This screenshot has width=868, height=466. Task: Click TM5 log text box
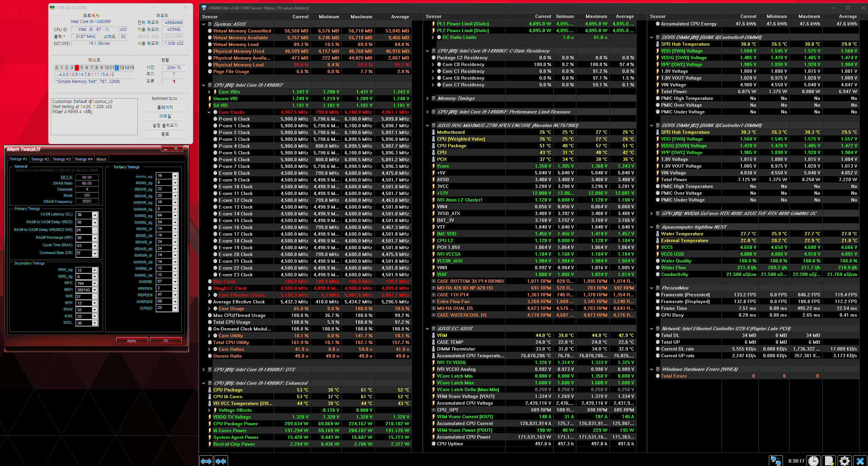(94, 116)
